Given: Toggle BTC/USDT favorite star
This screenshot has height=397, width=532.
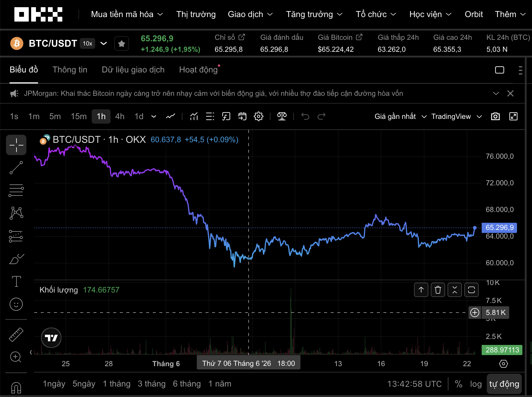Looking at the screenshot, I should click(x=122, y=44).
